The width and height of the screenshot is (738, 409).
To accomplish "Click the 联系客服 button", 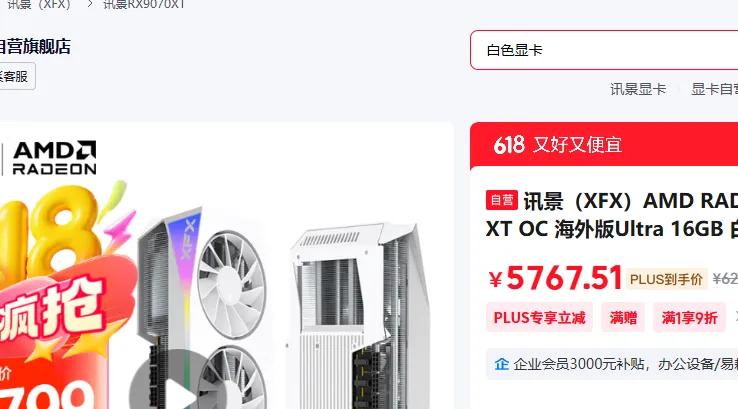I will click(x=15, y=76).
